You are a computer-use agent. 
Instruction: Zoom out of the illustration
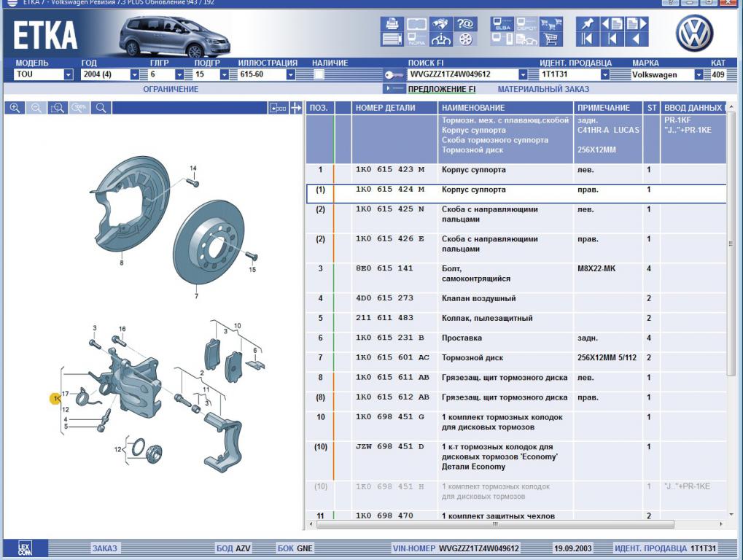click(x=36, y=108)
